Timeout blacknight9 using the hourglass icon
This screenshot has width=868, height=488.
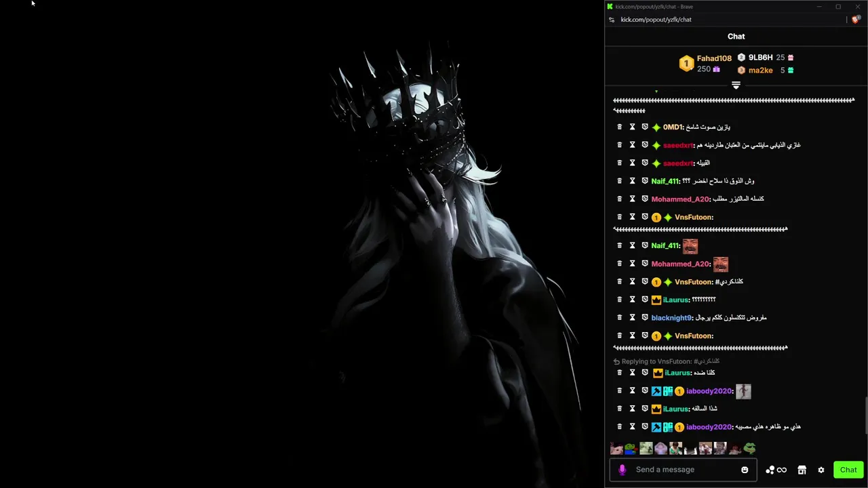coord(632,317)
